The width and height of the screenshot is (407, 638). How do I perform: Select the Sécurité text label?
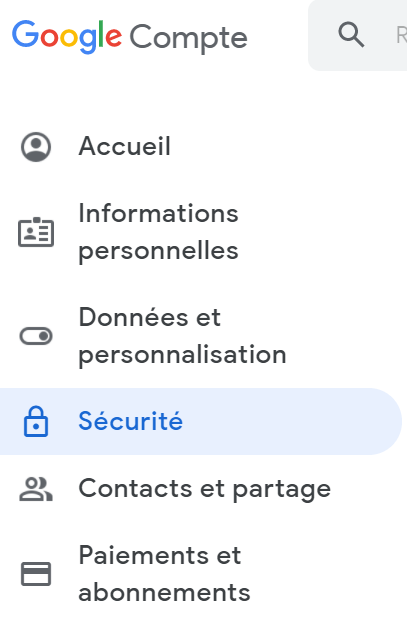click(x=130, y=421)
